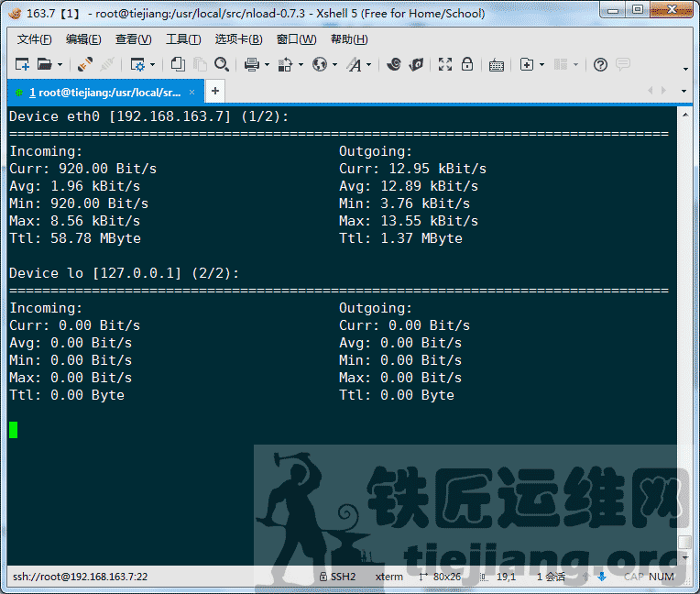Screen dimensions: 700x594
Task: Open the session Properties icon
Action: coord(137,64)
